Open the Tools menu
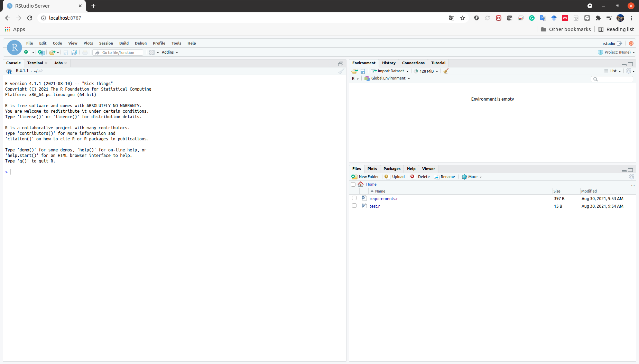Image resolution: width=639 pixels, height=364 pixels. pos(176,43)
